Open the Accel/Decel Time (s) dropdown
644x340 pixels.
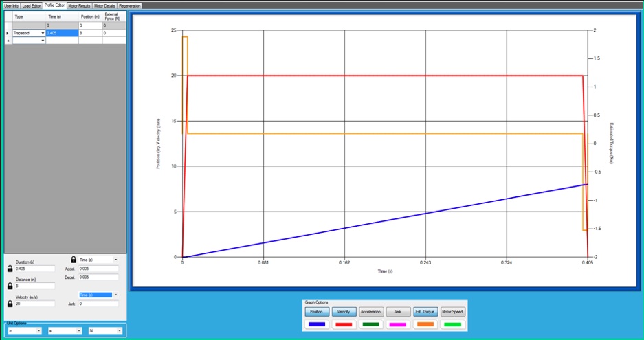tap(115, 260)
